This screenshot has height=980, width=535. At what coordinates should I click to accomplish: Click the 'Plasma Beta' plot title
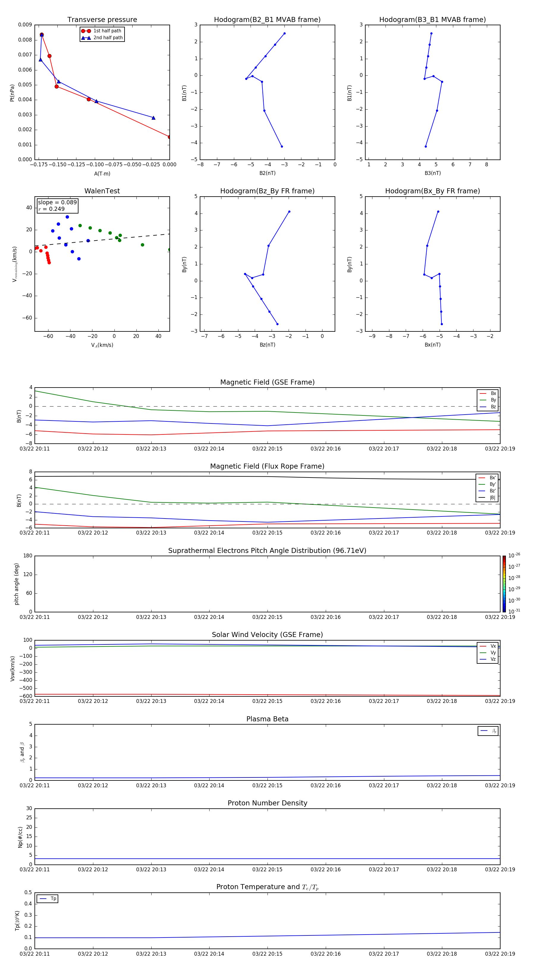tap(267, 719)
